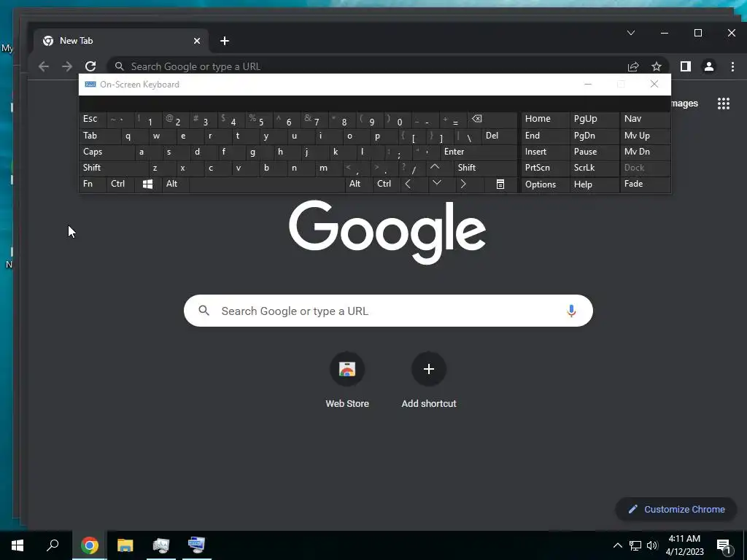Viewport: 747px width, 560px height.
Task: Toggle the left Shift key
Action: [114, 168]
